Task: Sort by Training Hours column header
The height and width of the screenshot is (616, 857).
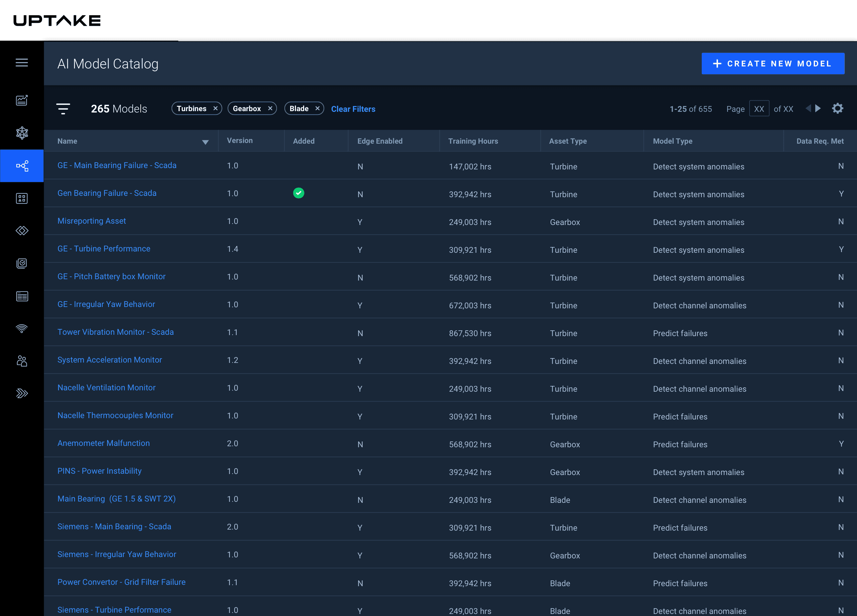Action: (473, 141)
